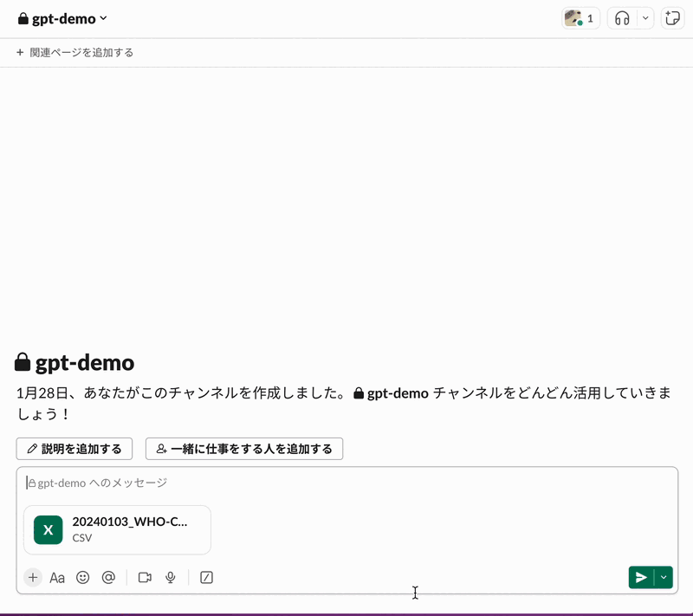Screen dimensions: 693x616
Task: Mention someone with the @ icon
Action: pyautogui.click(x=108, y=578)
